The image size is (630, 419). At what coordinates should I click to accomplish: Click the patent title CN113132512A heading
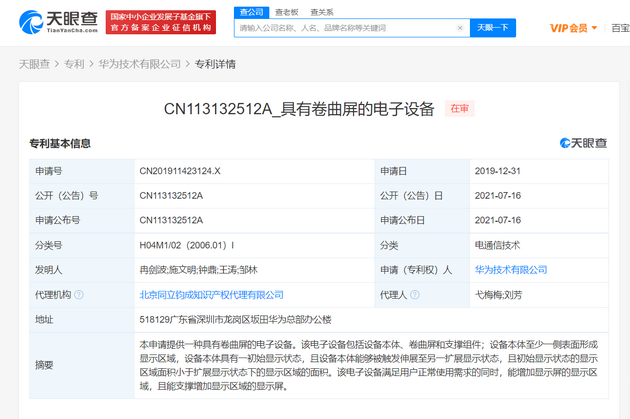coord(299,109)
